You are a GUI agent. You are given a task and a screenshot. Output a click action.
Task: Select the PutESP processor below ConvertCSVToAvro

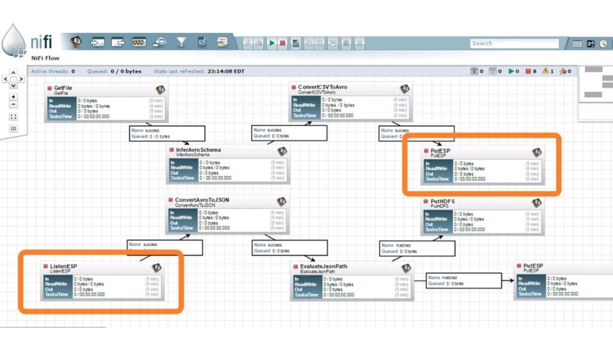(482, 165)
